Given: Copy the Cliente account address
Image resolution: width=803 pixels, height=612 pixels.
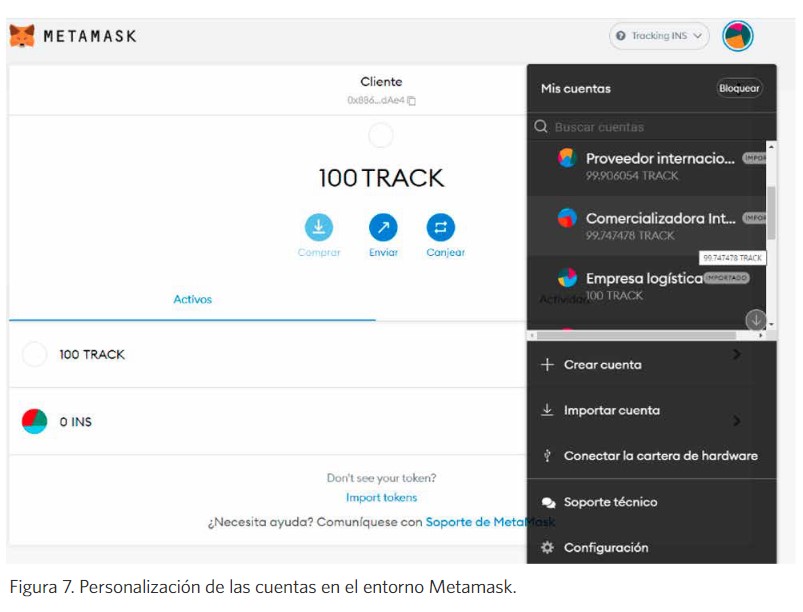Looking at the screenshot, I should [x=411, y=101].
